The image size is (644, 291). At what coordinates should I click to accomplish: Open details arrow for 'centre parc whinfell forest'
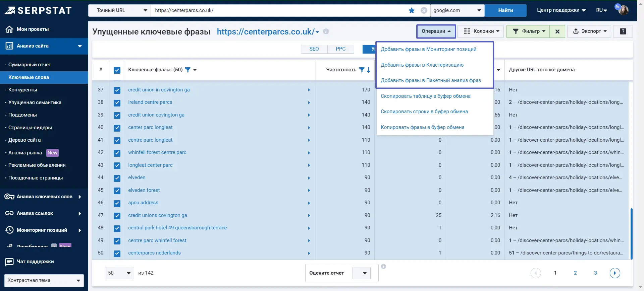click(x=309, y=241)
